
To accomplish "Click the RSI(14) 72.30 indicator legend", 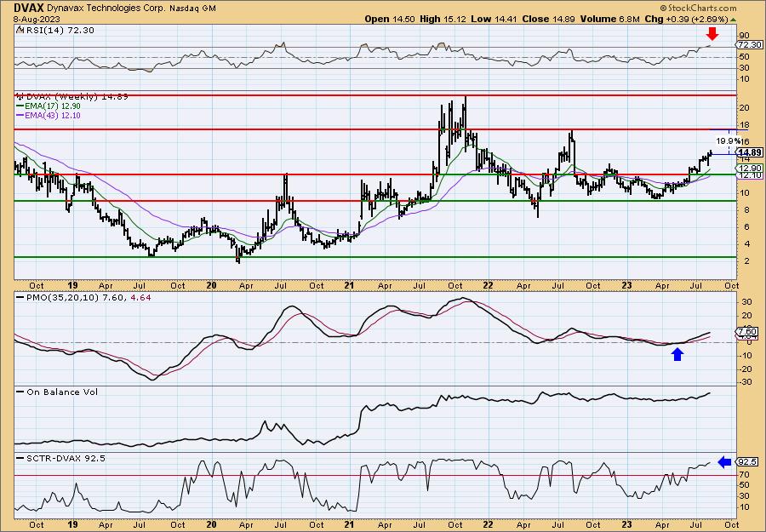I will pyautogui.click(x=55, y=30).
